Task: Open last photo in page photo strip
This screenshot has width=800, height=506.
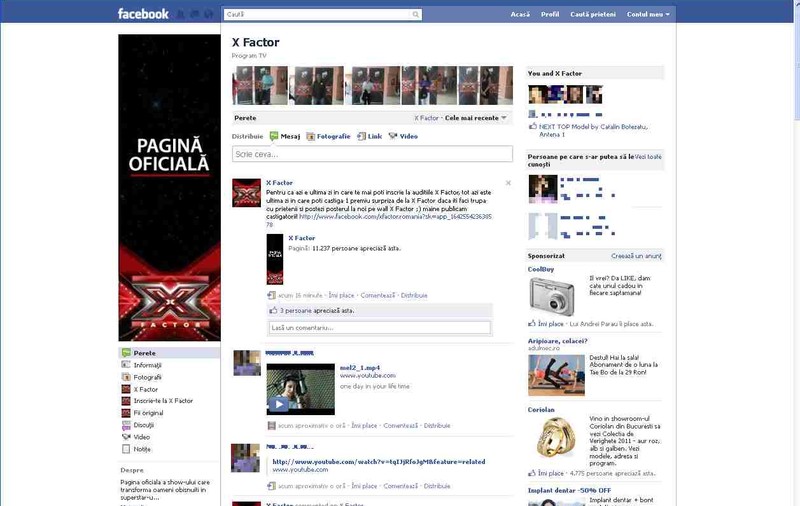Action: click(486, 85)
